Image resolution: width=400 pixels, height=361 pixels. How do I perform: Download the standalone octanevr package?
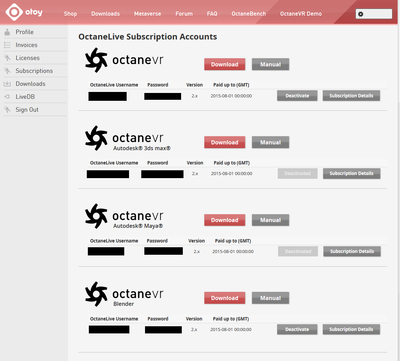[225, 64]
